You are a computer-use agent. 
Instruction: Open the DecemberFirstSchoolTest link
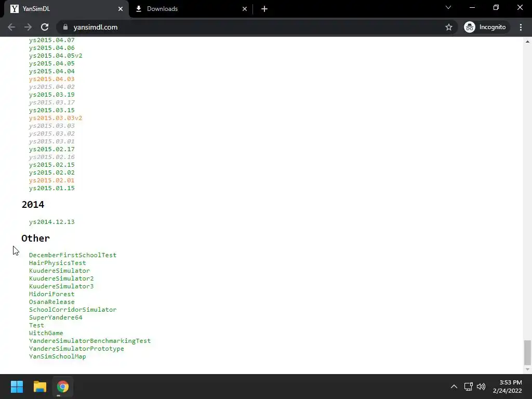(73, 255)
